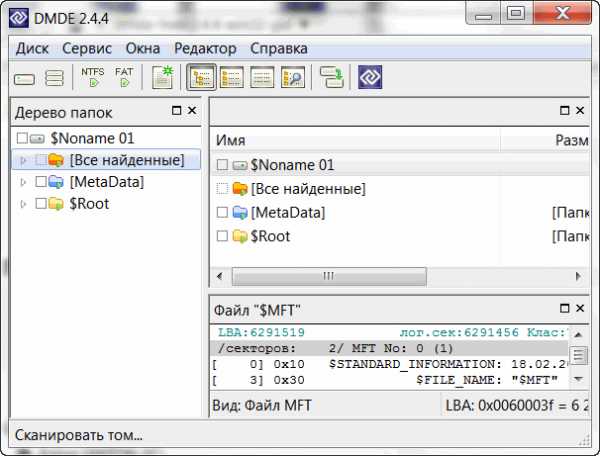The height and width of the screenshot is (456, 600).
Task: Click the drive icon of $Noname 01 in file list
Action: tap(240, 165)
